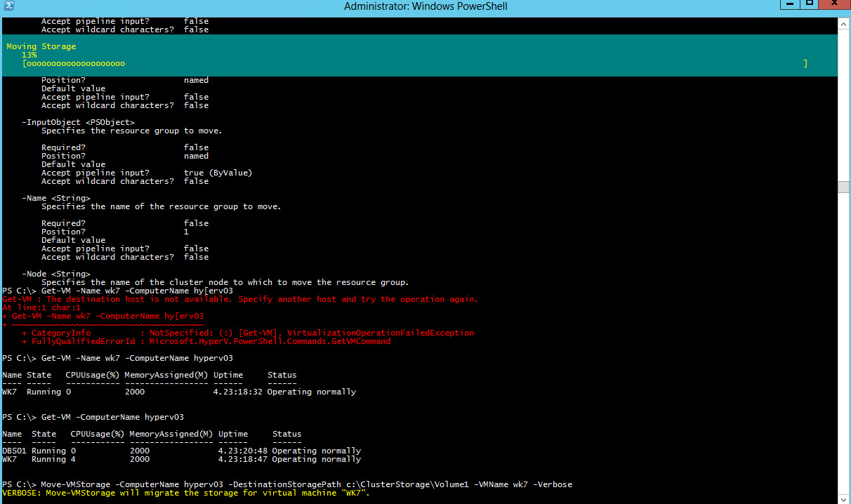This screenshot has width=851, height=504.
Task: Maximize the PowerShell window
Action: pyautogui.click(x=809, y=5)
